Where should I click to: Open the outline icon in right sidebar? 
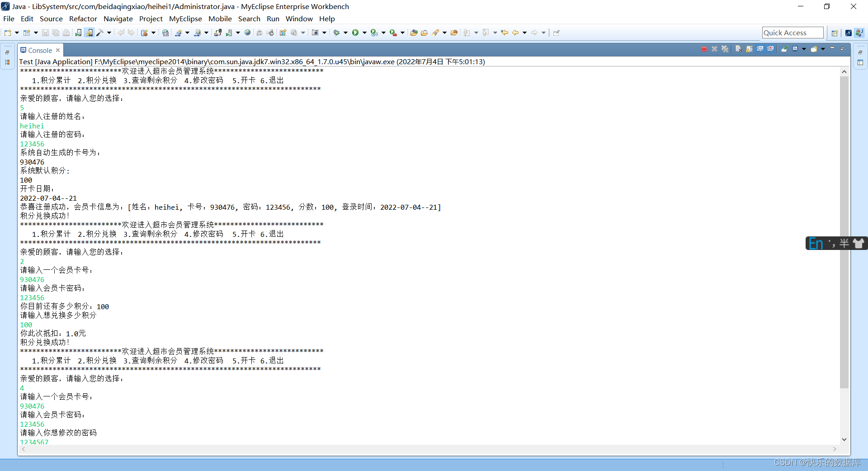860,62
